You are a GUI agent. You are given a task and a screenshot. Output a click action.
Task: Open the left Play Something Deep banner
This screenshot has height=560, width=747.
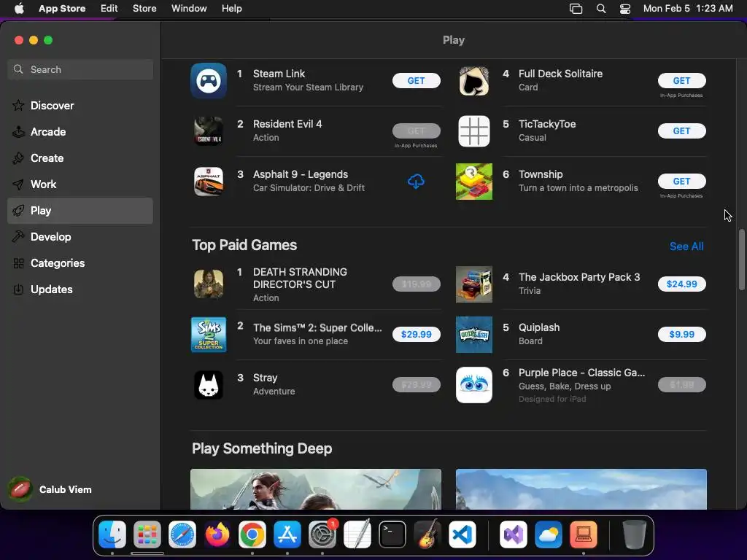click(316, 489)
